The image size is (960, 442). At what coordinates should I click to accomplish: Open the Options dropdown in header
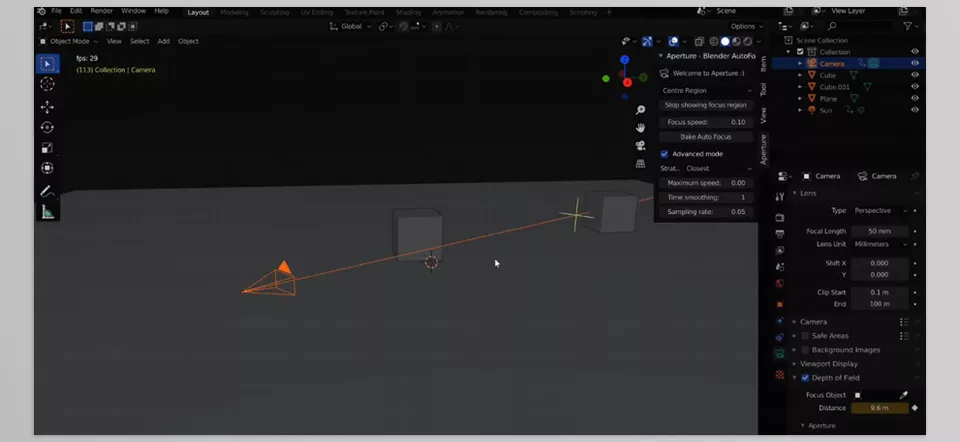pos(746,26)
